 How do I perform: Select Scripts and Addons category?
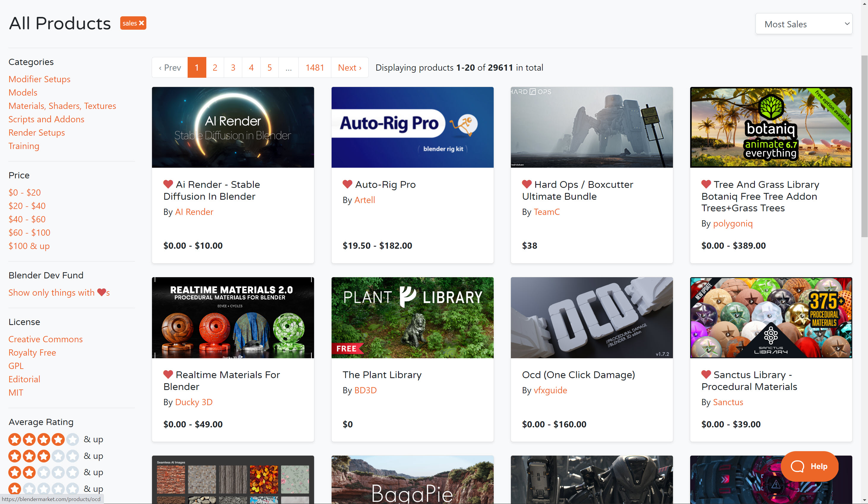click(46, 119)
